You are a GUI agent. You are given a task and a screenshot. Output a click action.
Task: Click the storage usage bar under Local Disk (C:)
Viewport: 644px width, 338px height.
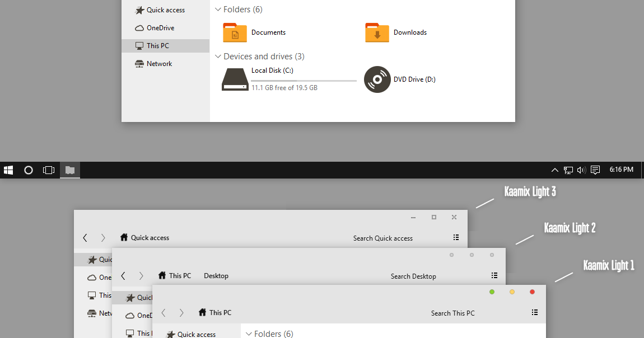click(x=304, y=80)
